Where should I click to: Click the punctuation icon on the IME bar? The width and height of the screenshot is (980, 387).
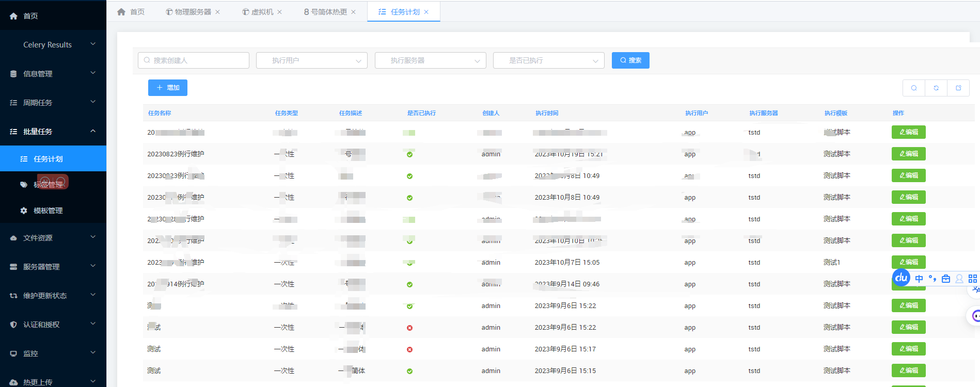pos(932,279)
